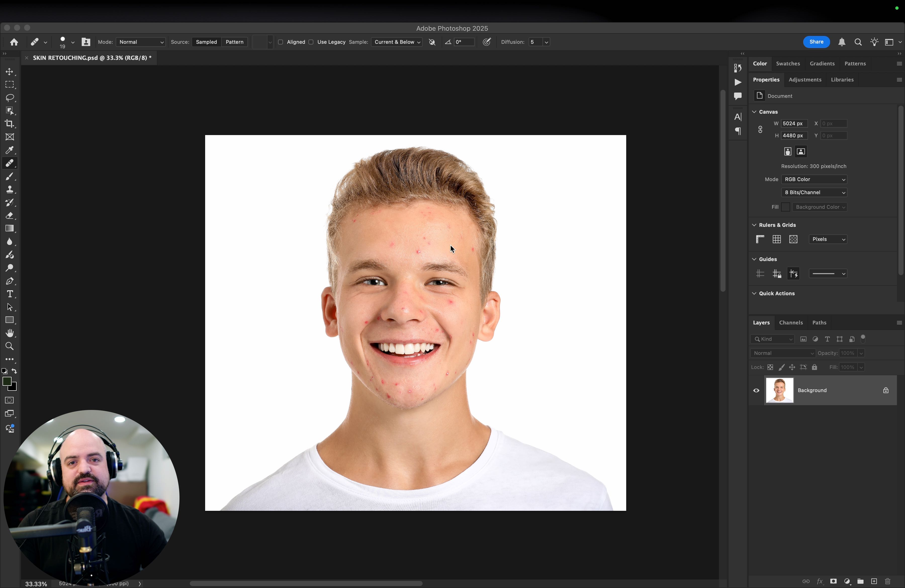Select the Clone Stamp tool
The image size is (905, 588).
click(x=10, y=189)
